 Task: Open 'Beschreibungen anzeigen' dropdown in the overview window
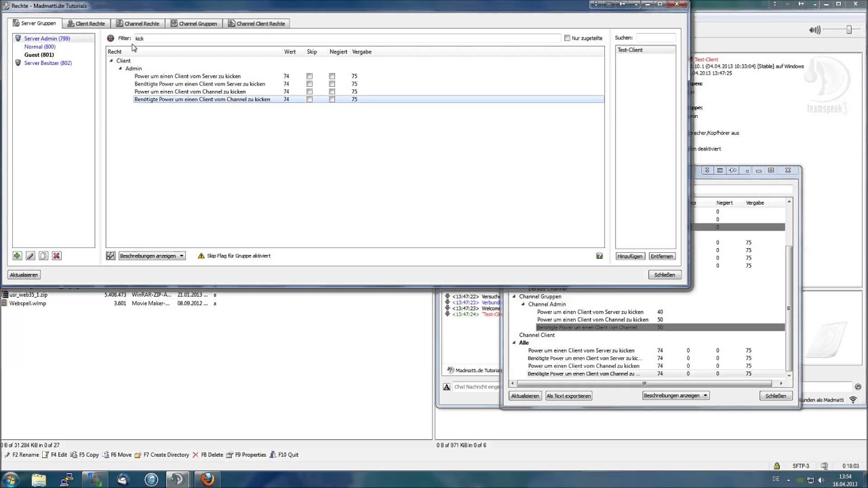[x=675, y=396]
